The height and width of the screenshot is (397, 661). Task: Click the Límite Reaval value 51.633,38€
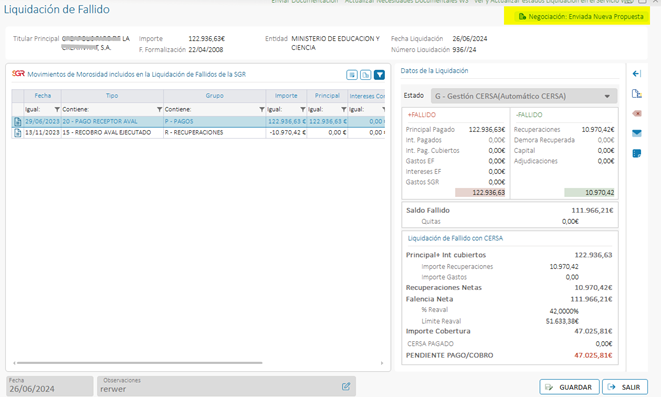click(562, 321)
